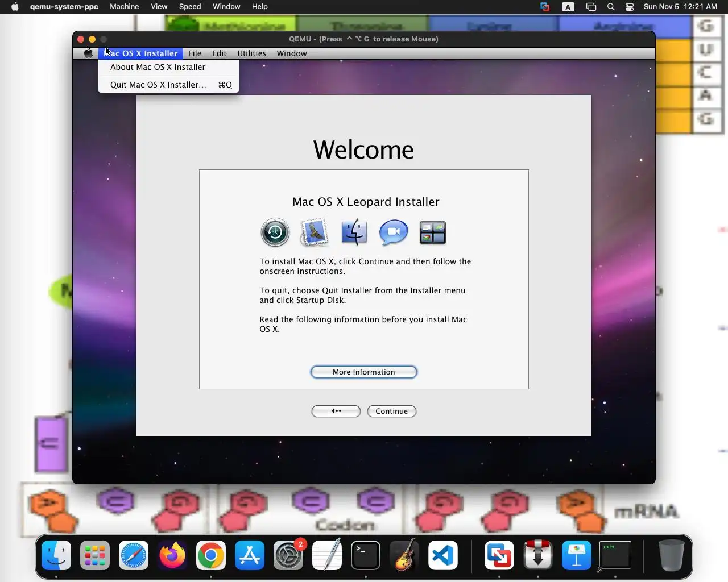
Task: Open the guest Edit menu
Action: point(219,53)
